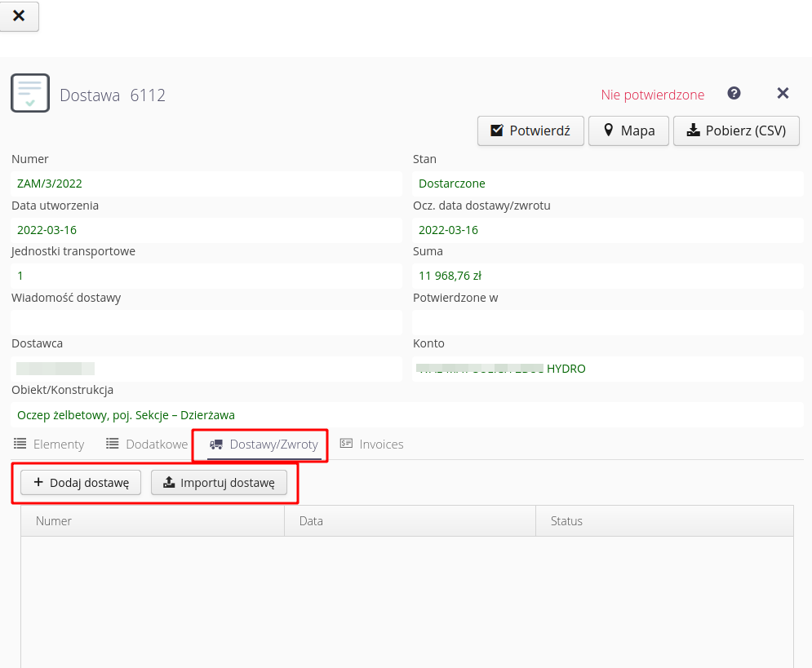Open help via the question mark icon

point(734,93)
